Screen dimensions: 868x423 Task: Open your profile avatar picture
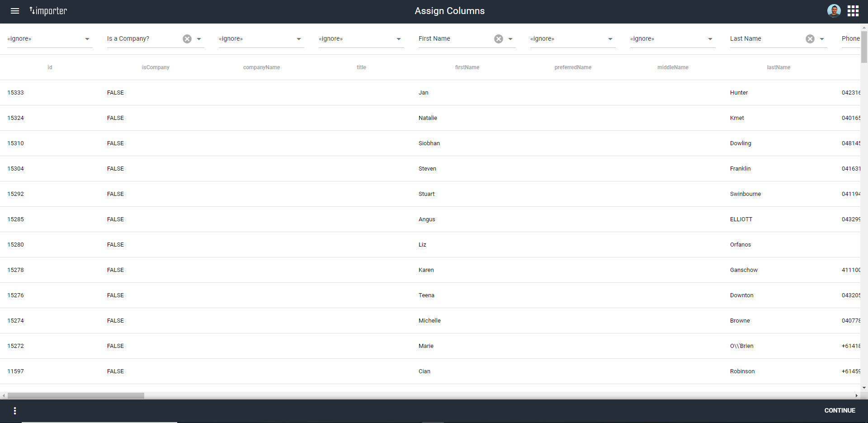click(834, 10)
